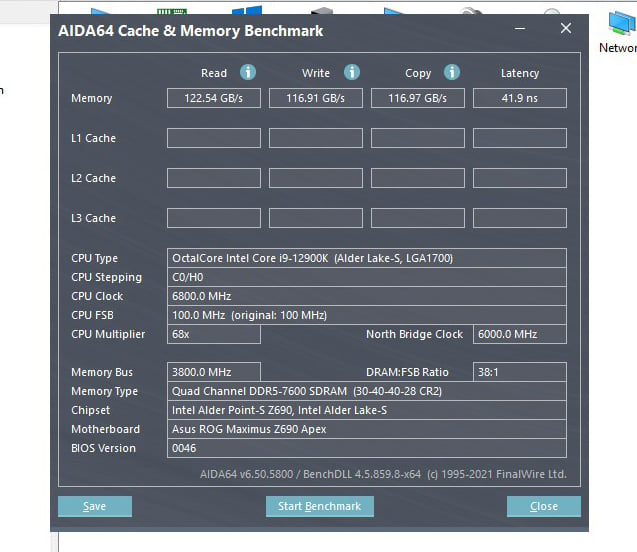
Task: Click the empty L1 Cache Copy field
Action: (418, 138)
